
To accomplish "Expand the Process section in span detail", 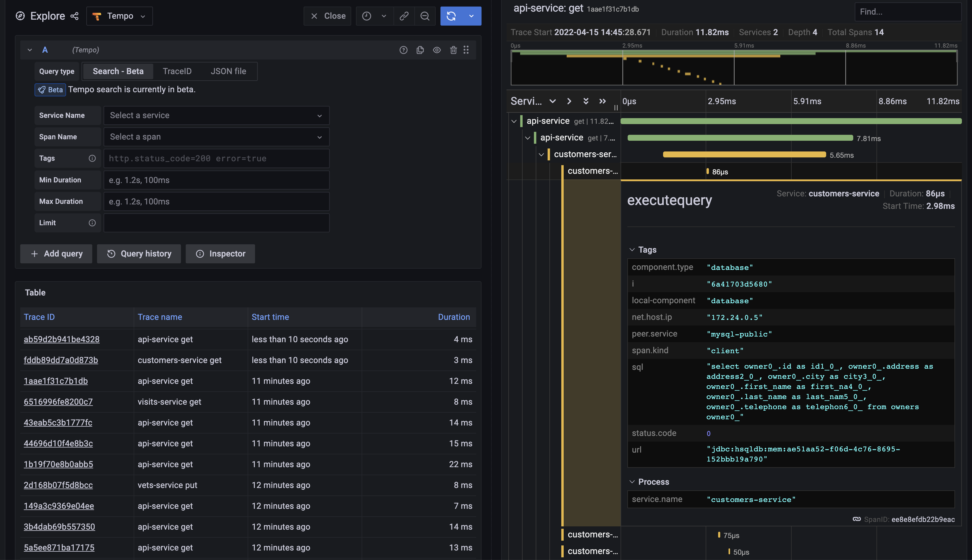I will [632, 481].
